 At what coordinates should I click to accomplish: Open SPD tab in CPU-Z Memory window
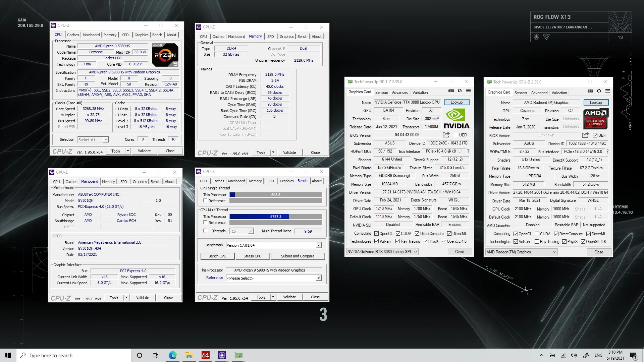tap(270, 37)
